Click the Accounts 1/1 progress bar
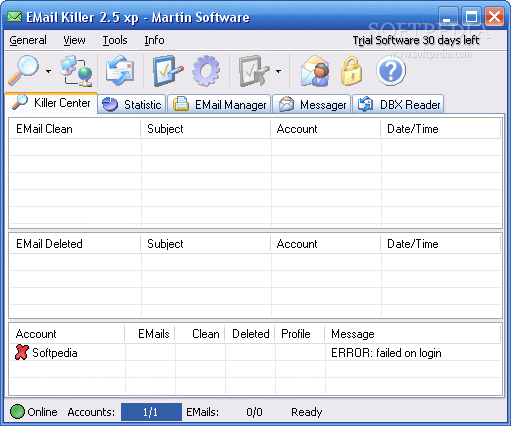Viewport: 511px width, 426px height. tap(151, 412)
